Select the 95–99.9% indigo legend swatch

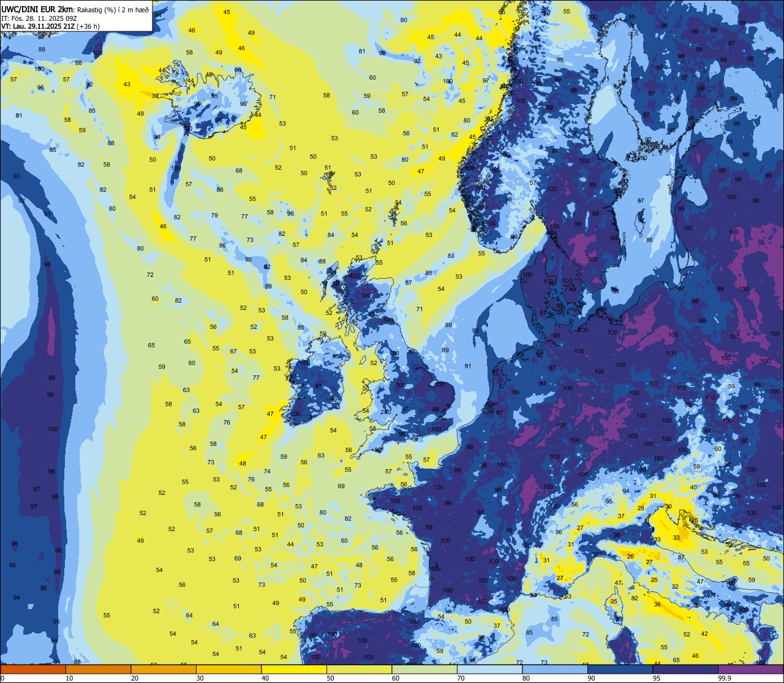[x=685, y=669]
